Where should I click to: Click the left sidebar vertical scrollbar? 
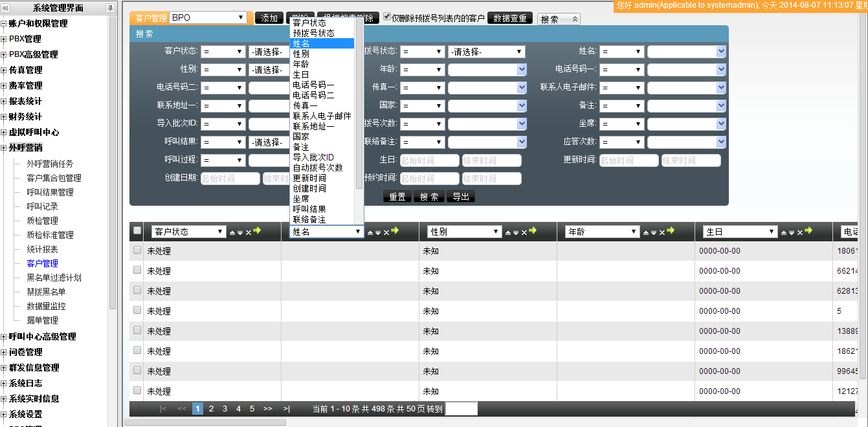[113, 162]
